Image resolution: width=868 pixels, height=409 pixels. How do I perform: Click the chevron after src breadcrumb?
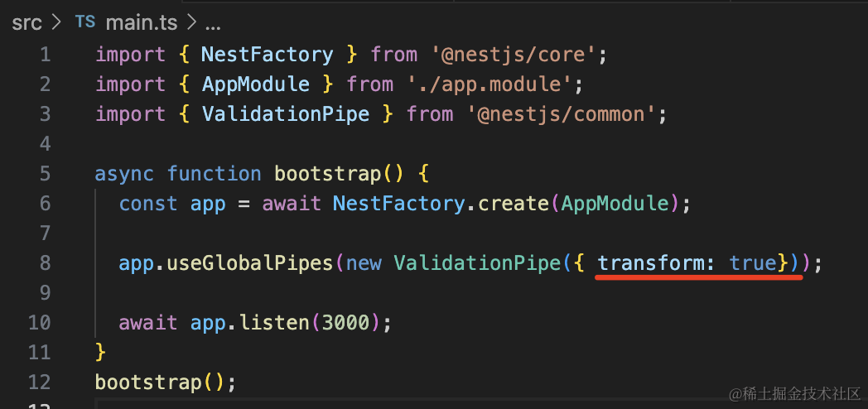coord(57,22)
